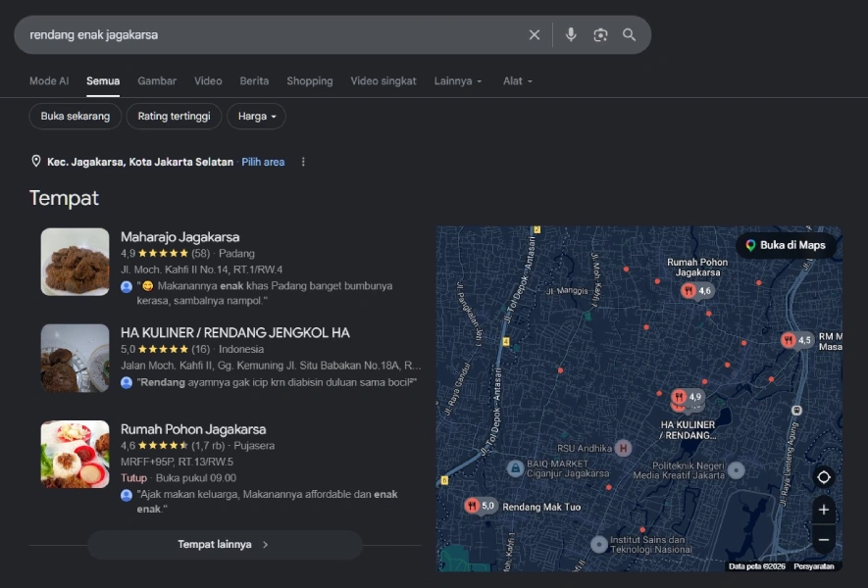This screenshot has height=588, width=868.
Task: Zoom out on the map
Action: point(824,539)
